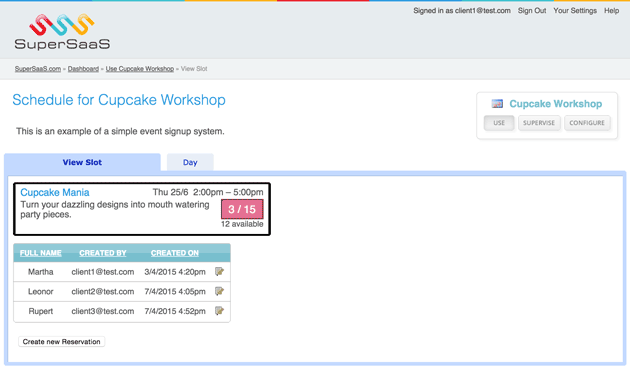Click 3/4/2015 4:20pm date cell
Viewport: 630px width, 375px height.
coord(175,272)
